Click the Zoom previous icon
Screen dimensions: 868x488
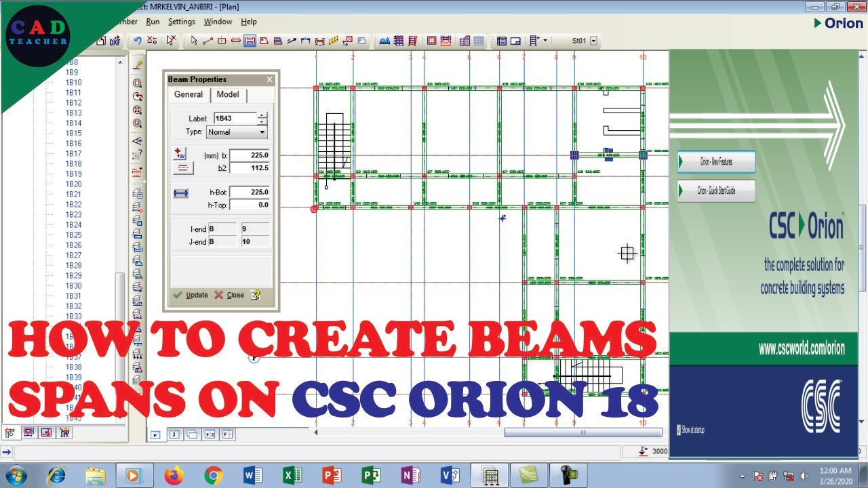[138, 96]
